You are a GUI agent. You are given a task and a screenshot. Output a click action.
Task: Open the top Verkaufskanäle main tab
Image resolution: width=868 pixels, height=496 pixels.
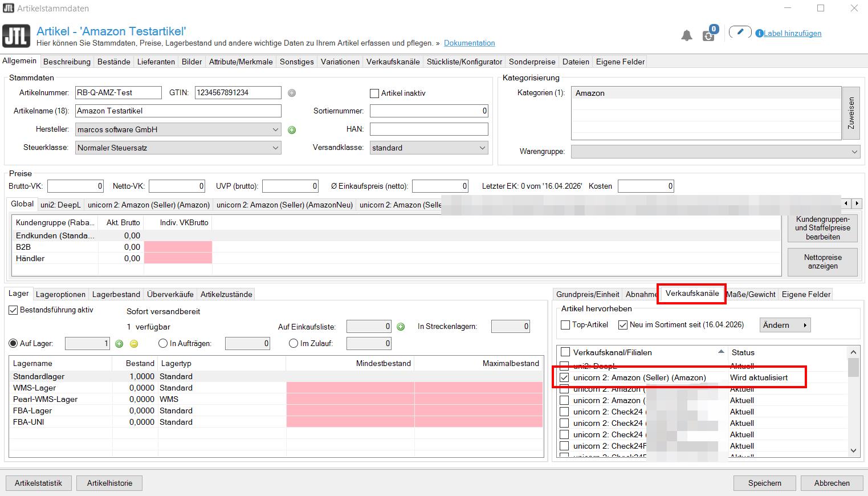[x=393, y=62]
